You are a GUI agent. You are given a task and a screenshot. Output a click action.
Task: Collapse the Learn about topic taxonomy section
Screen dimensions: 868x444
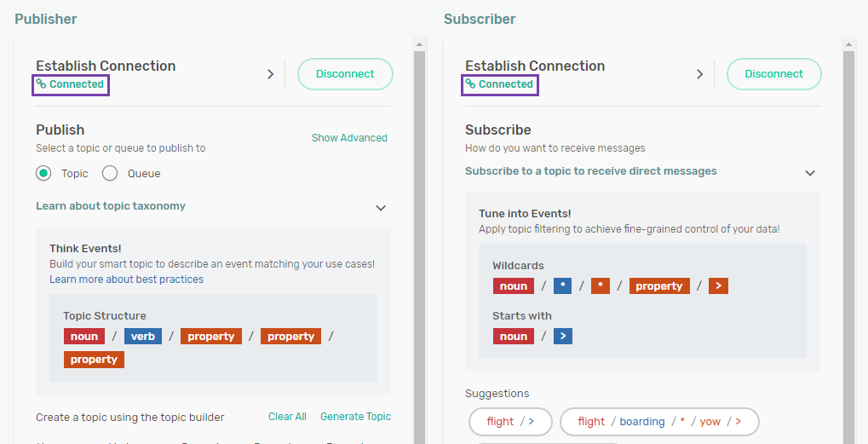(381, 207)
